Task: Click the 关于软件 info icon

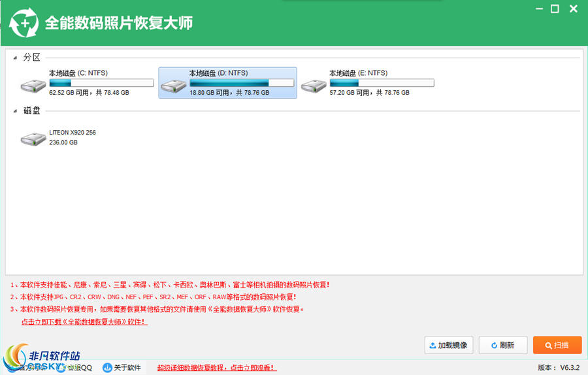Action: 107,368
